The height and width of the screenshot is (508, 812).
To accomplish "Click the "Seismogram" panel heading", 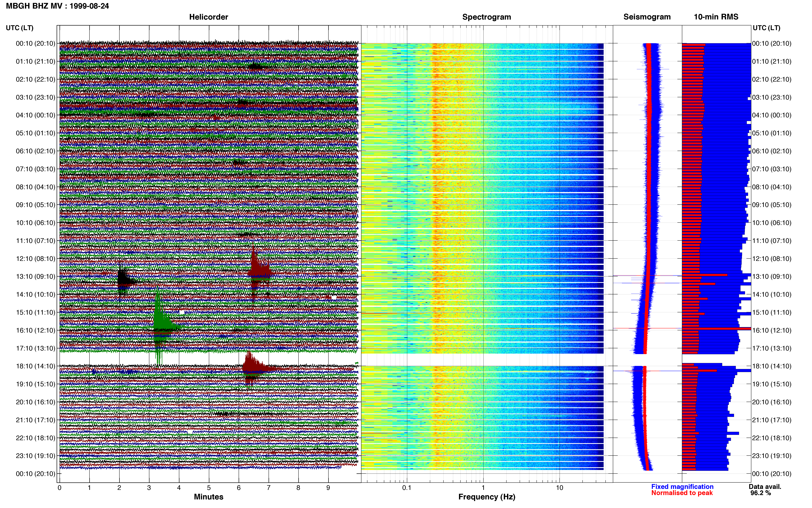I will pyautogui.click(x=647, y=17).
